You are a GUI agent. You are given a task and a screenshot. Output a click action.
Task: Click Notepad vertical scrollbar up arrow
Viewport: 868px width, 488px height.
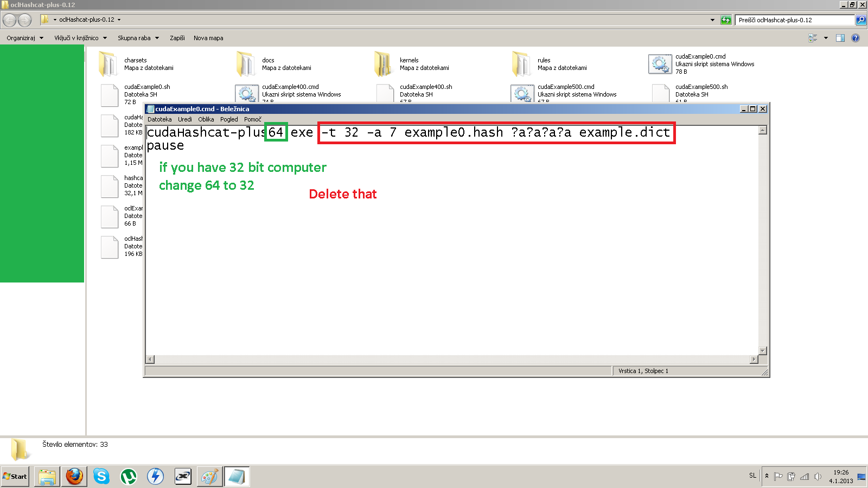pos(763,130)
